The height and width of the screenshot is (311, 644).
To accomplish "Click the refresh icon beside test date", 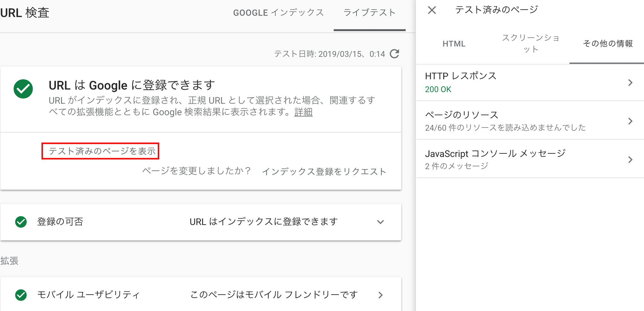I will [x=394, y=54].
